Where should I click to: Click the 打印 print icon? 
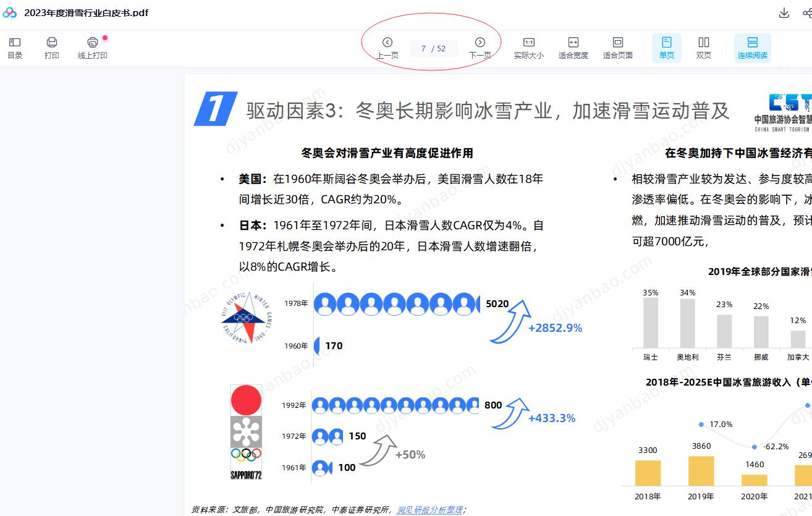[x=52, y=48]
